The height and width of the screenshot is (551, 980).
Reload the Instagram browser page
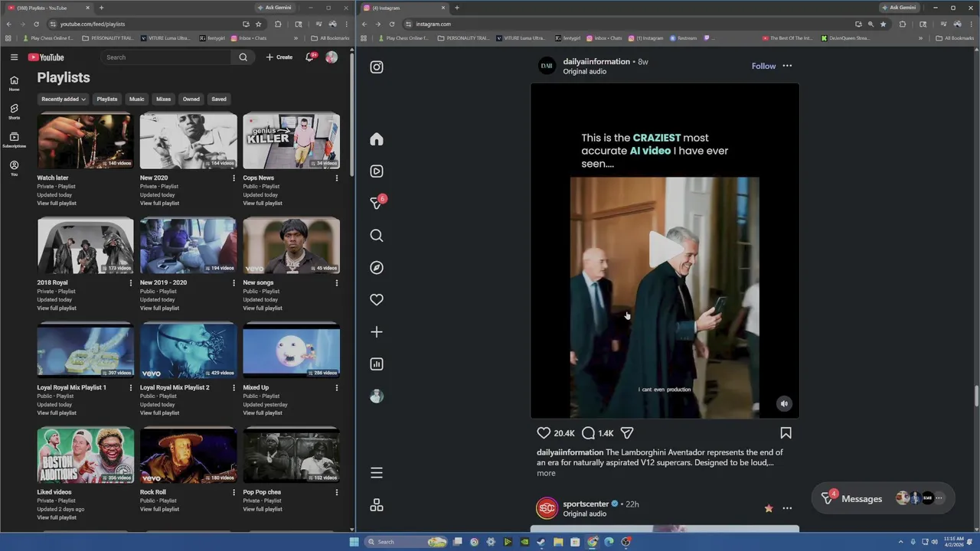(x=392, y=24)
